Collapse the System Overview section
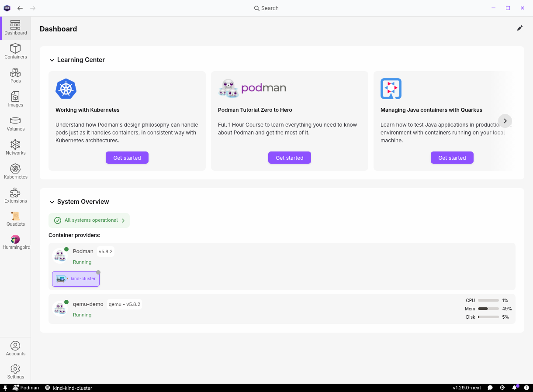The image size is (533, 392). coord(52,202)
